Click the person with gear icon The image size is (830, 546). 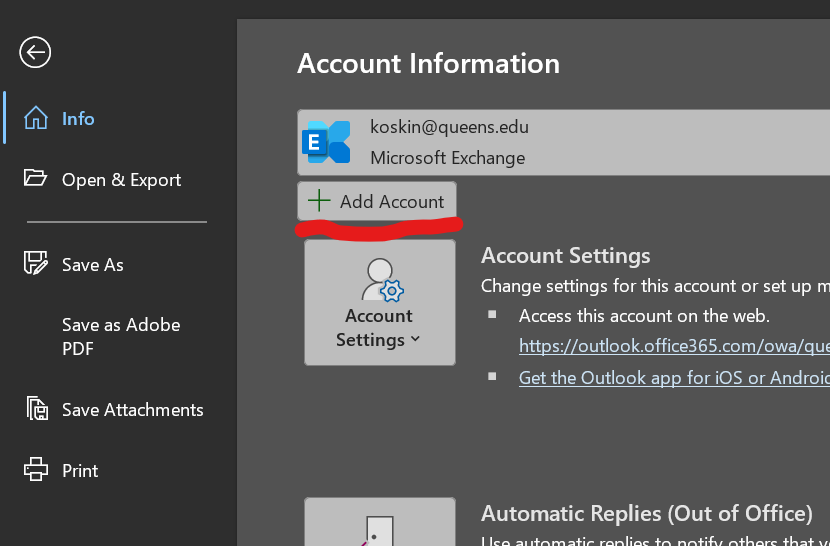tap(382, 280)
